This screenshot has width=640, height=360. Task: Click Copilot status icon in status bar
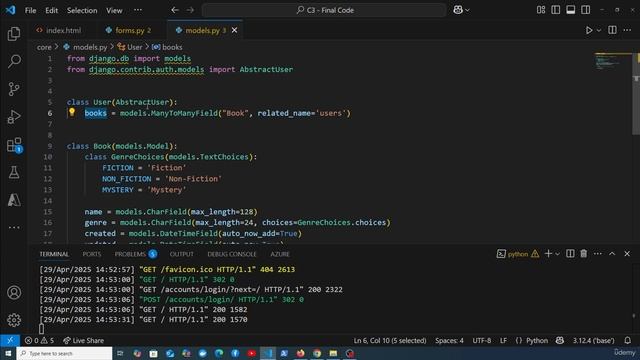click(560, 340)
